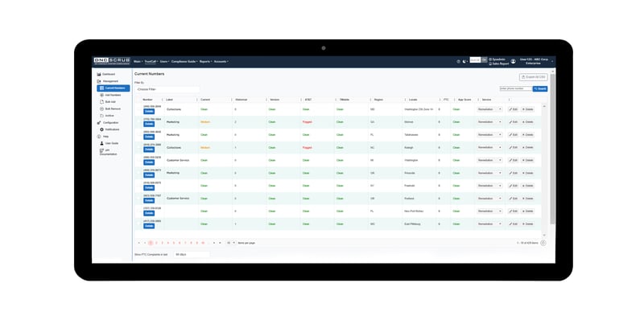Open the FTC Complaints 90 days dropdown

click(x=192, y=254)
